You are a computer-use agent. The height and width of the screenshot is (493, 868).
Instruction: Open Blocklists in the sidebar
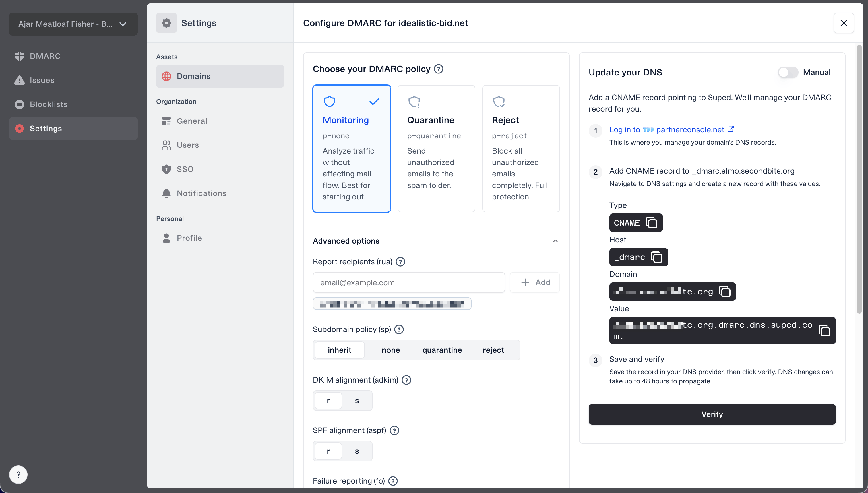49,104
